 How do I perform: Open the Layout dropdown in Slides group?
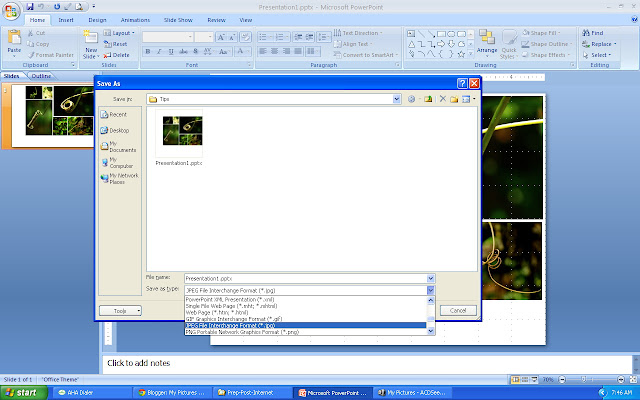tap(119, 33)
